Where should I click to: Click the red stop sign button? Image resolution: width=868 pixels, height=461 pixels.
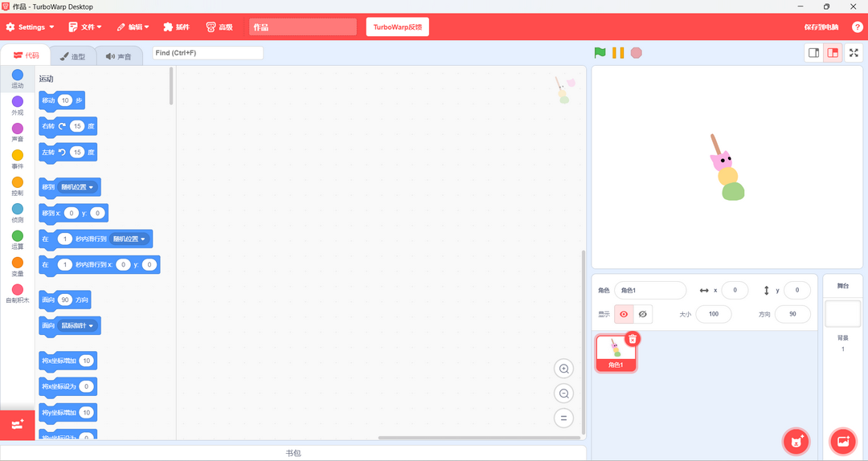pos(636,53)
